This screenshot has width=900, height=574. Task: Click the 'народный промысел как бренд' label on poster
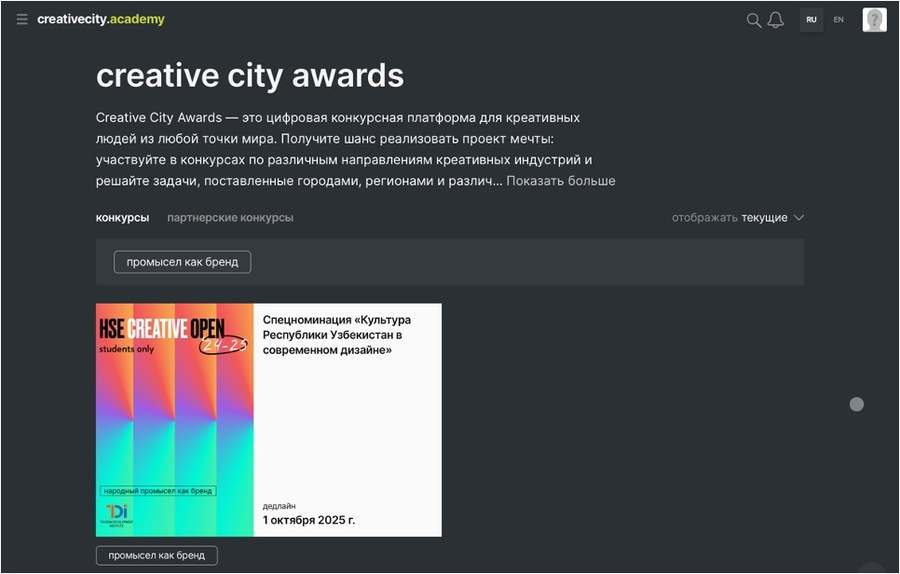click(158, 491)
